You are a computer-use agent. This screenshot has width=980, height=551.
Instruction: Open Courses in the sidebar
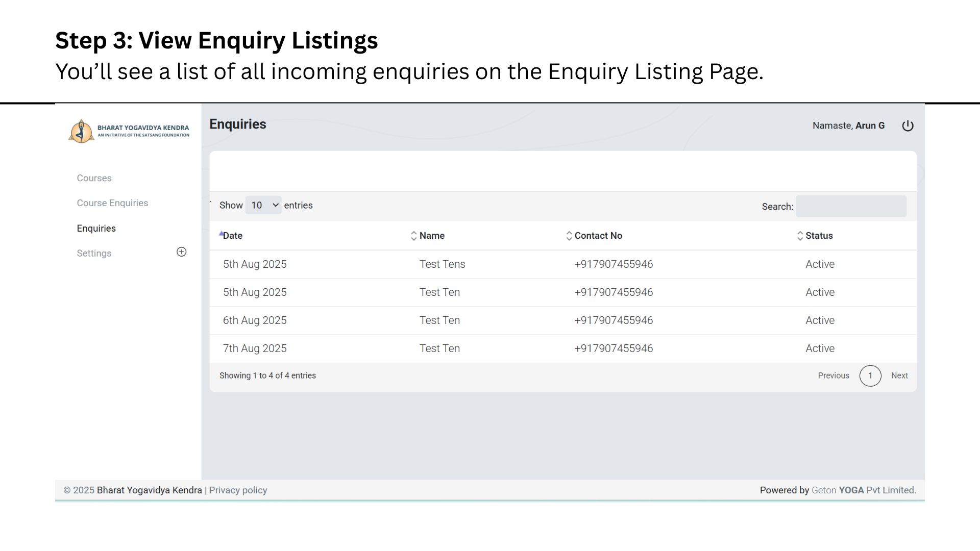pos(94,178)
